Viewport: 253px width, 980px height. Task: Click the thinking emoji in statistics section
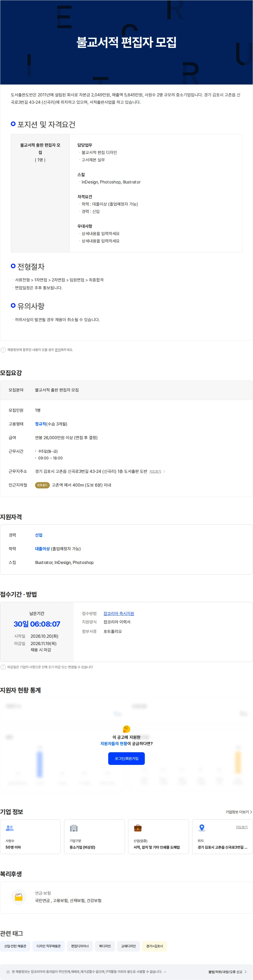(126, 729)
